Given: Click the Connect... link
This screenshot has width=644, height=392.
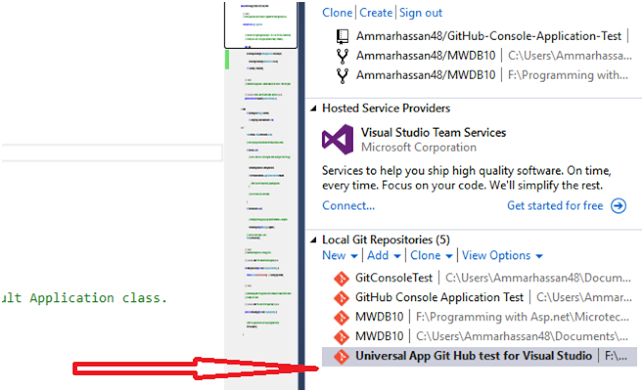Looking at the screenshot, I should [x=348, y=205].
